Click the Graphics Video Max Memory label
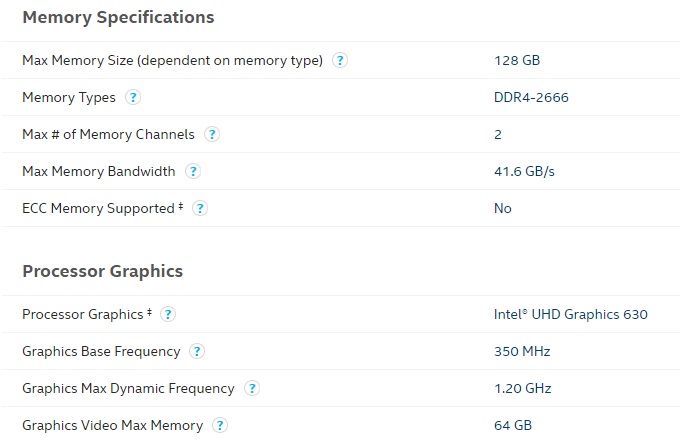680x440 pixels. pyautogui.click(x=112, y=425)
